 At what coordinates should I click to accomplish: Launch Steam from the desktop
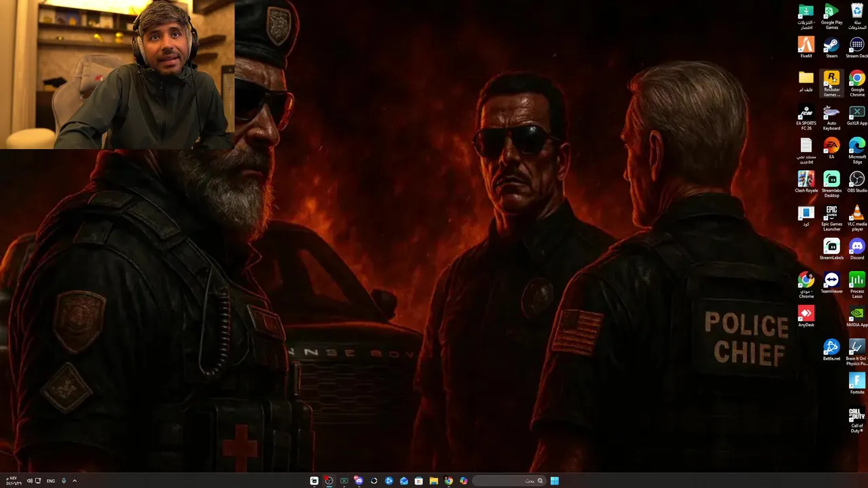[x=831, y=47]
